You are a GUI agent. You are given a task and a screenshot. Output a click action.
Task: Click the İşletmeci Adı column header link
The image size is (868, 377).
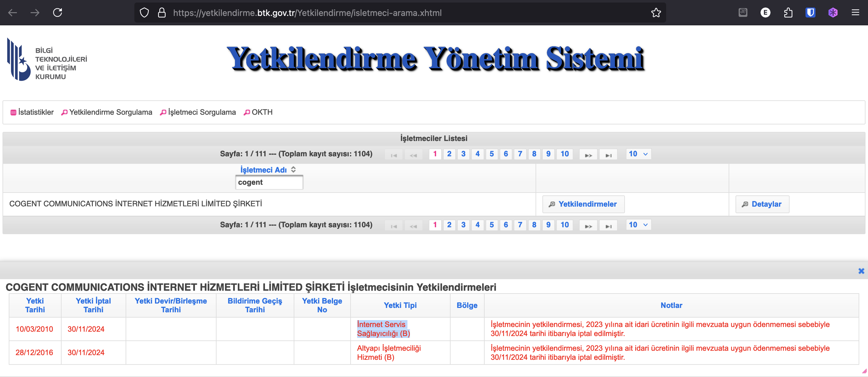point(263,170)
